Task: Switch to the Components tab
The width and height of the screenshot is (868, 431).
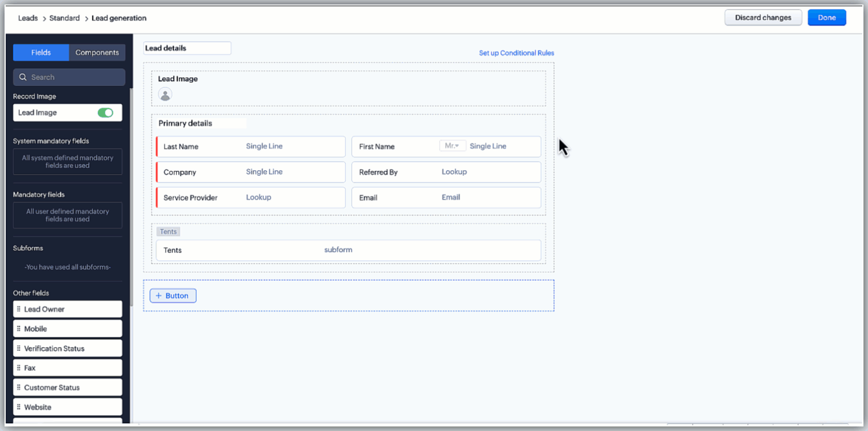Action: [97, 53]
